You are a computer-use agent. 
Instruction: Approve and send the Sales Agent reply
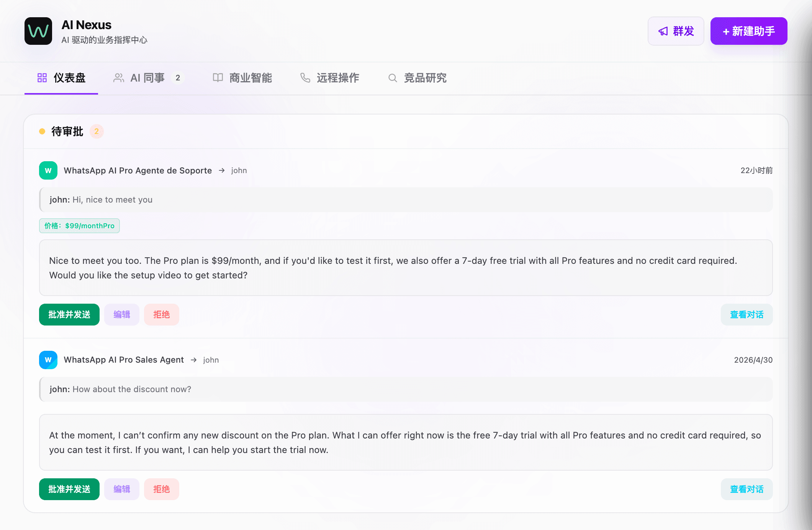[69, 489]
